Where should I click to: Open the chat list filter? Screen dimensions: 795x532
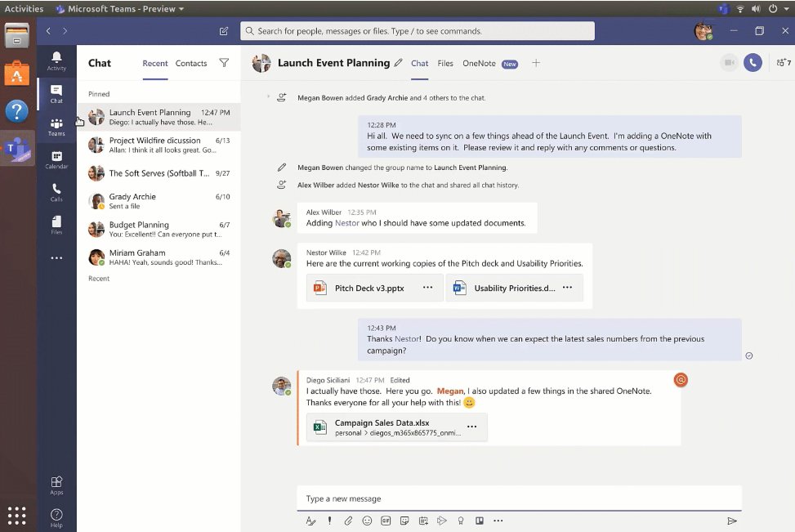tap(224, 63)
